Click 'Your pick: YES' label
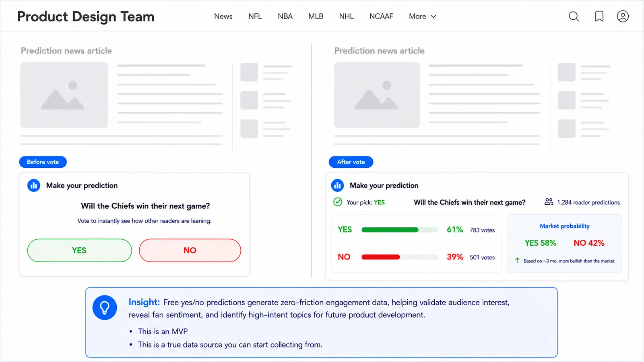Image resolution: width=644 pixels, height=362 pixels. pyautogui.click(x=365, y=202)
